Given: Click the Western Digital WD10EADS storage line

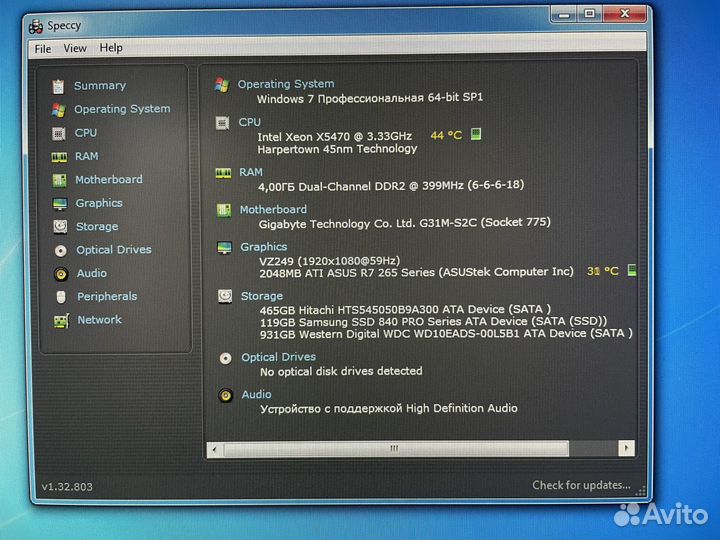Looking at the screenshot, I should [446, 334].
